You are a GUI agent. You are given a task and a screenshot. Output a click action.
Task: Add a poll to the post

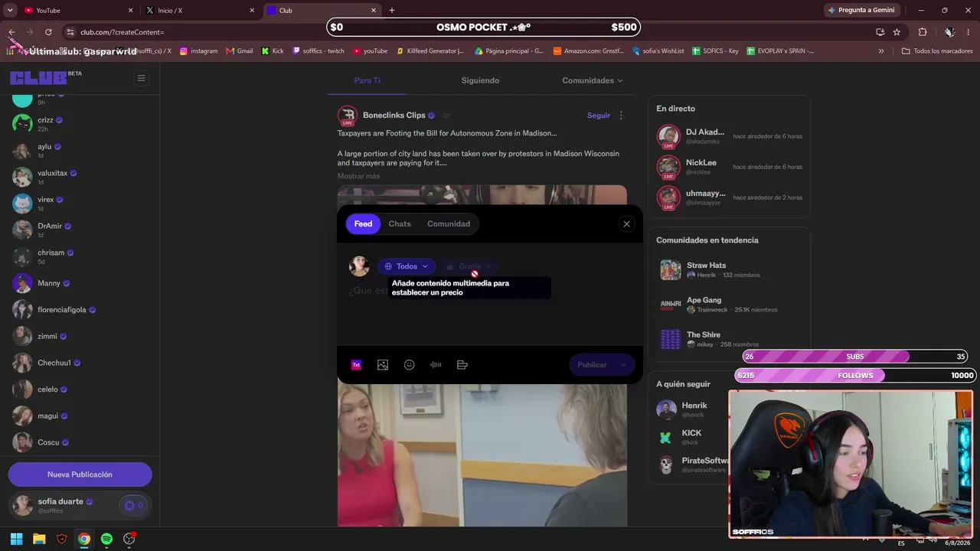pyautogui.click(x=462, y=365)
